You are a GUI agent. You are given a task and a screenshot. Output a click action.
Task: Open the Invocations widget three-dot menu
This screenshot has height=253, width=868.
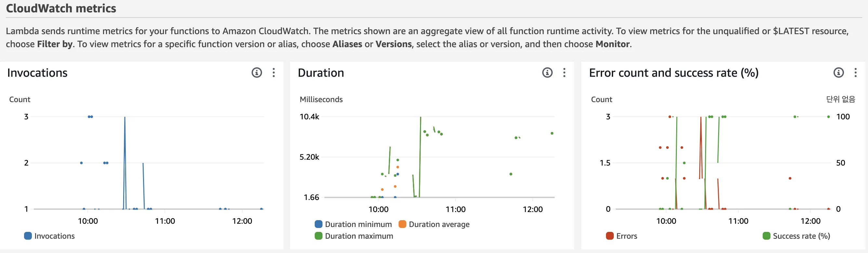coord(274,73)
